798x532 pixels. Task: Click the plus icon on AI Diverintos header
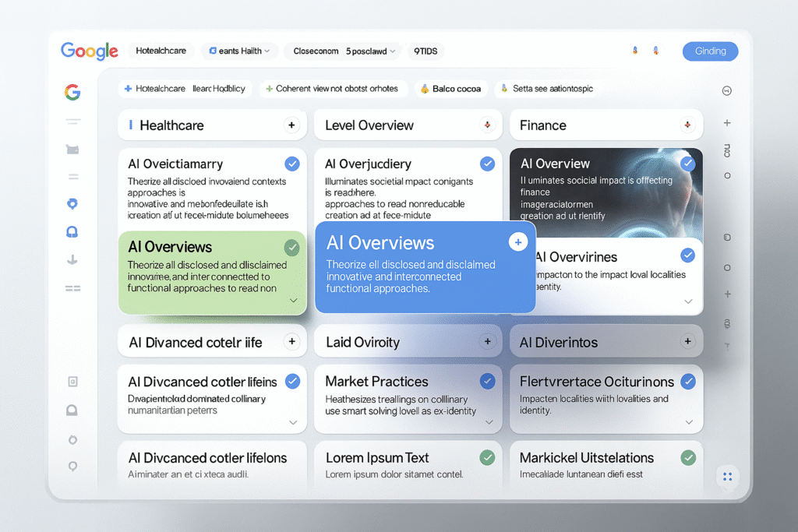pos(687,341)
